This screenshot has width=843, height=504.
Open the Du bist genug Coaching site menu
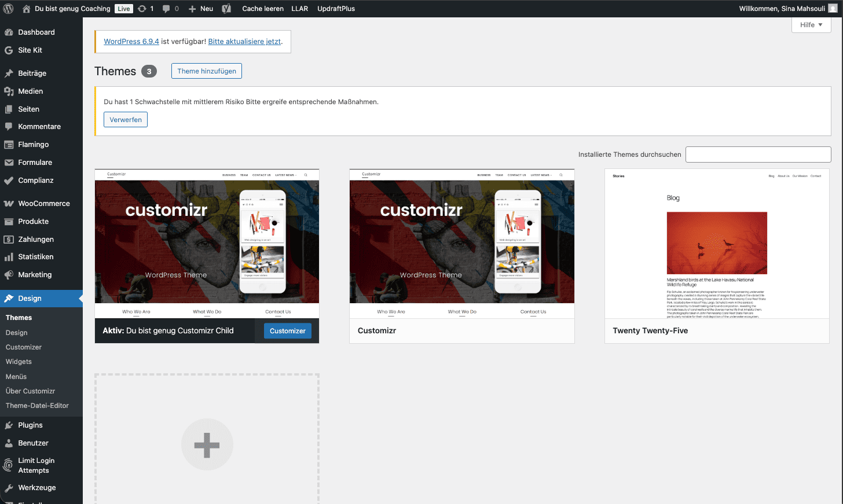pyautogui.click(x=72, y=9)
